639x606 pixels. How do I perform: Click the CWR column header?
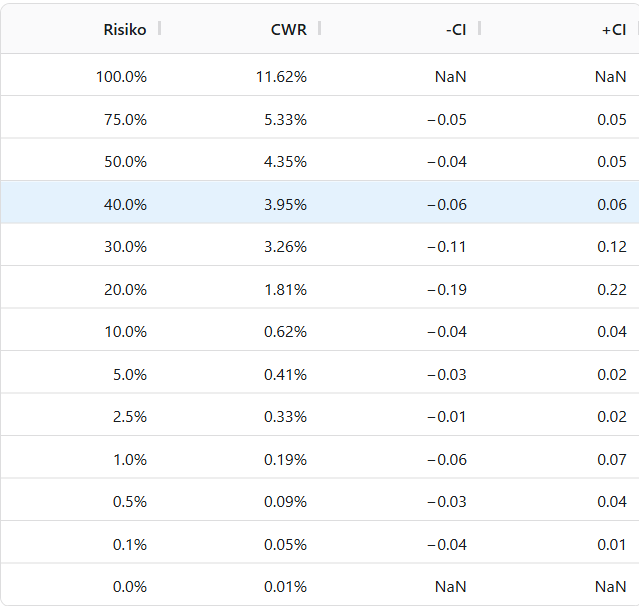click(x=288, y=29)
